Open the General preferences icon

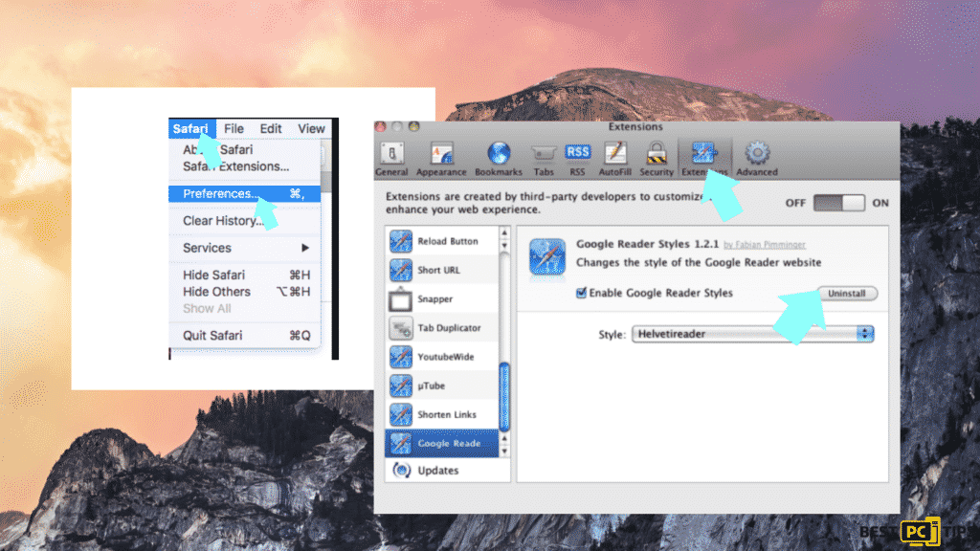click(x=391, y=154)
